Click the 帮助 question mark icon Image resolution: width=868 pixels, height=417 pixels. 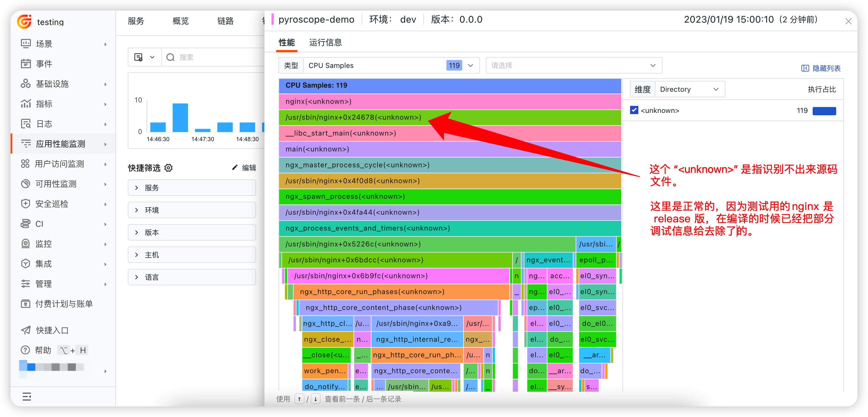click(25, 350)
